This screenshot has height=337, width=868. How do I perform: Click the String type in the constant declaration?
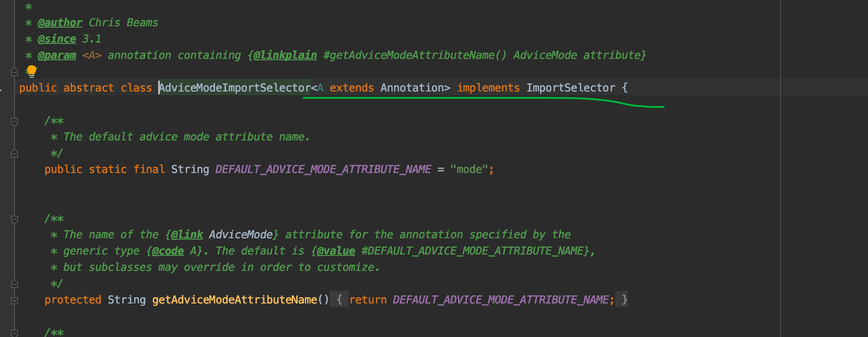pyautogui.click(x=190, y=169)
